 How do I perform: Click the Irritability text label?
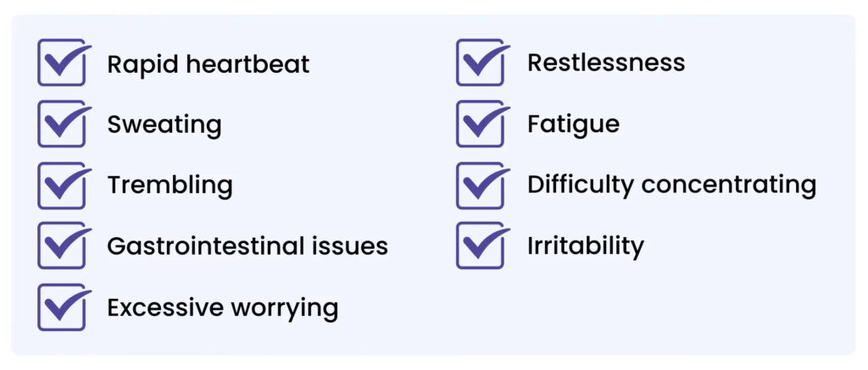coord(585,246)
